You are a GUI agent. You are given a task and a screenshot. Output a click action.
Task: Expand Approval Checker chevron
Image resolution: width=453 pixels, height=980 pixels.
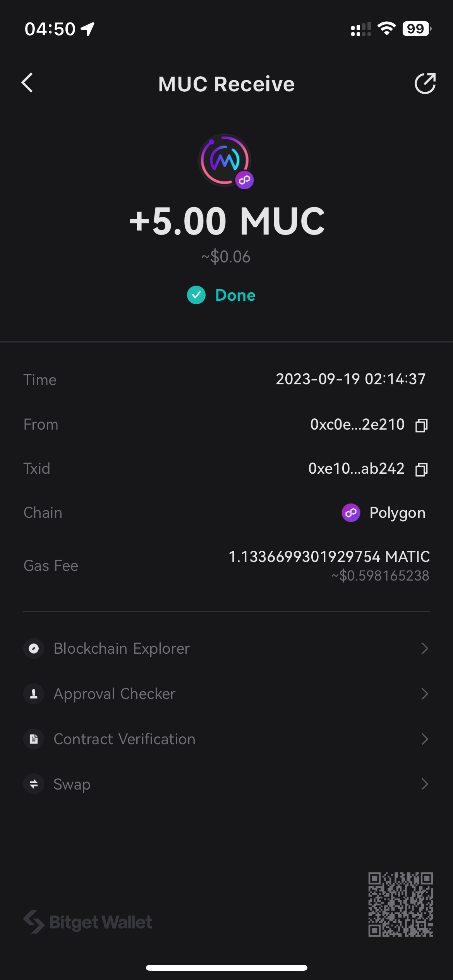coord(425,694)
